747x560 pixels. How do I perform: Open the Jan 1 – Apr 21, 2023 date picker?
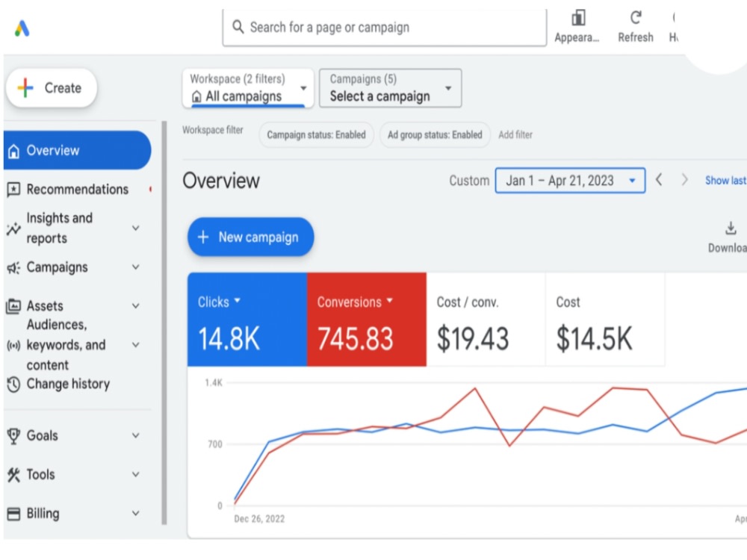(570, 181)
